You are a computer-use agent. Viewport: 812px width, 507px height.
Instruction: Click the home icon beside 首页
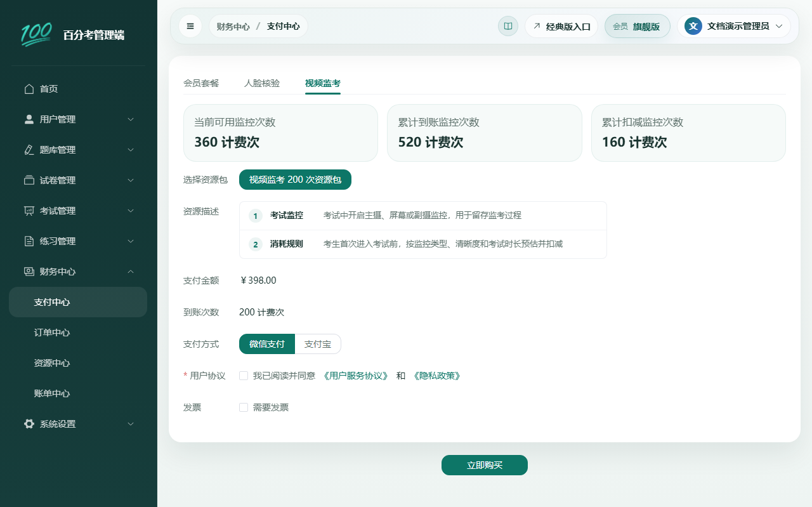[x=29, y=89]
